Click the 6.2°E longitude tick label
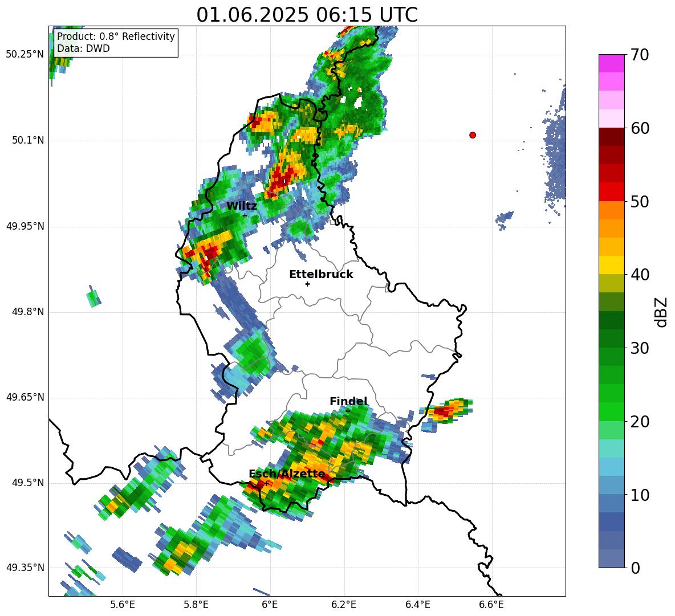The width and height of the screenshot is (675, 616). coord(344,605)
